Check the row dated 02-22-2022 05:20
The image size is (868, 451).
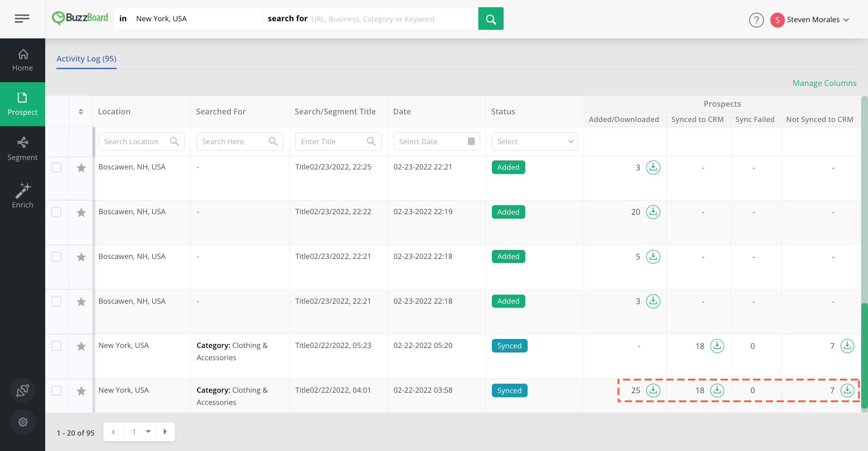[x=56, y=346]
